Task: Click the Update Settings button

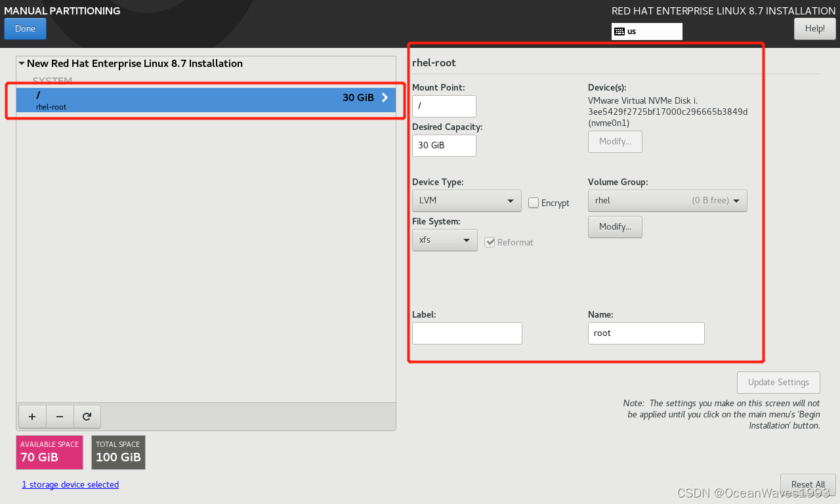Action: pos(778,383)
